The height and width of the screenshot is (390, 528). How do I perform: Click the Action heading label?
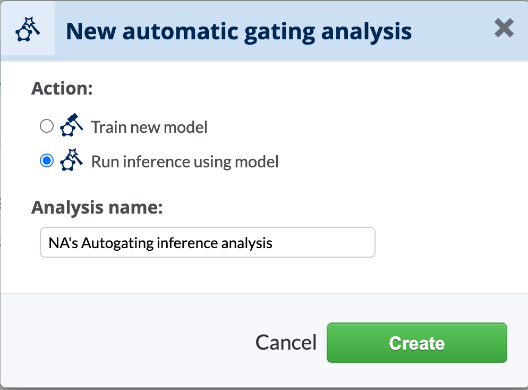(62, 89)
